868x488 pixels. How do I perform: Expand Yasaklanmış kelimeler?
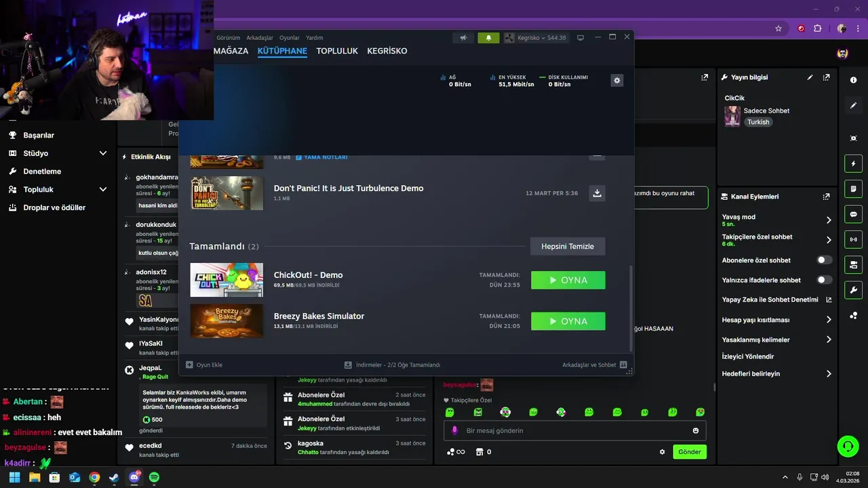829,340
